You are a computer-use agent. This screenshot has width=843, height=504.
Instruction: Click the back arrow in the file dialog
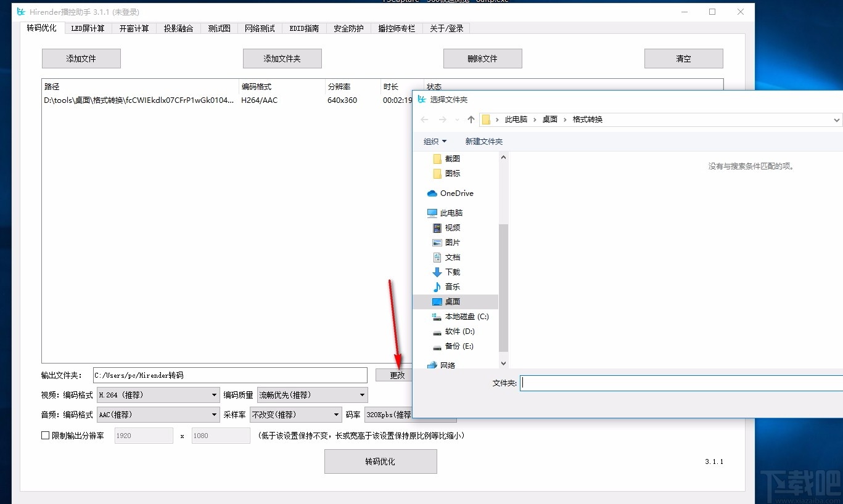pyautogui.click(x=424, y=119)
